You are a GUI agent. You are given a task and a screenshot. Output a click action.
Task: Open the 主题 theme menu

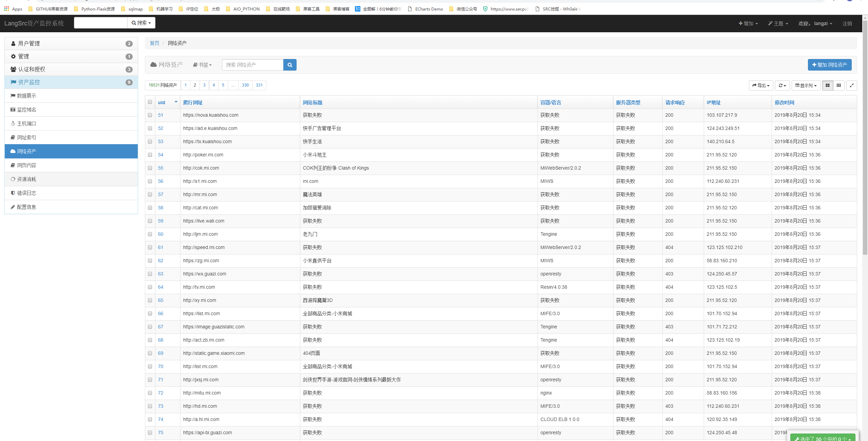(x=778, y=23)
